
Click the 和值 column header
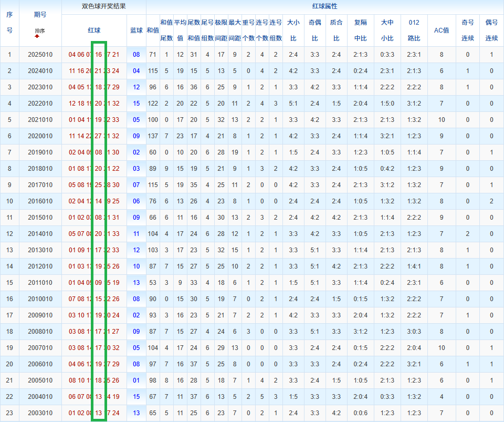(x=153, y=30)
